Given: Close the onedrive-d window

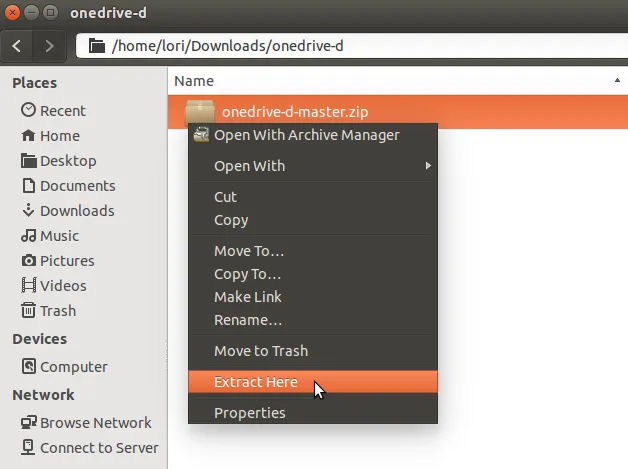Looking at the screenshot, I should (12, 13).
